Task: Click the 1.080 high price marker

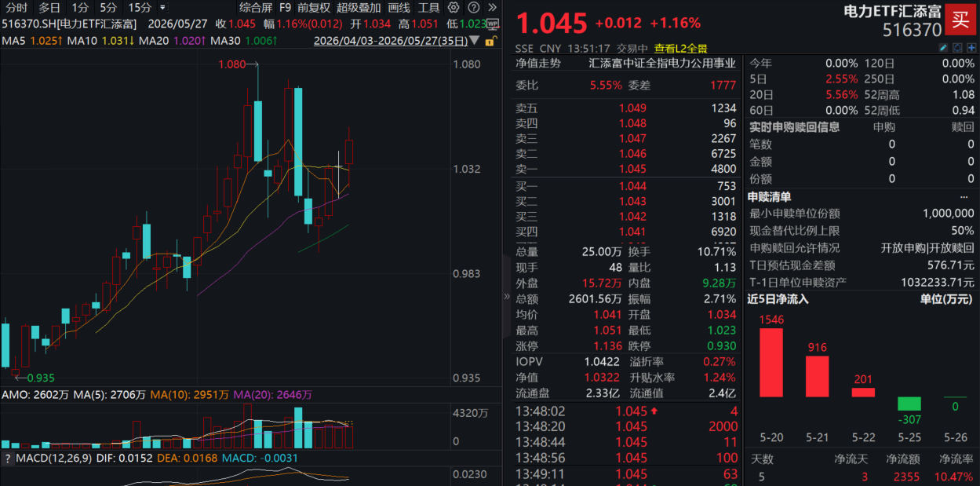Action: point(231,64)
